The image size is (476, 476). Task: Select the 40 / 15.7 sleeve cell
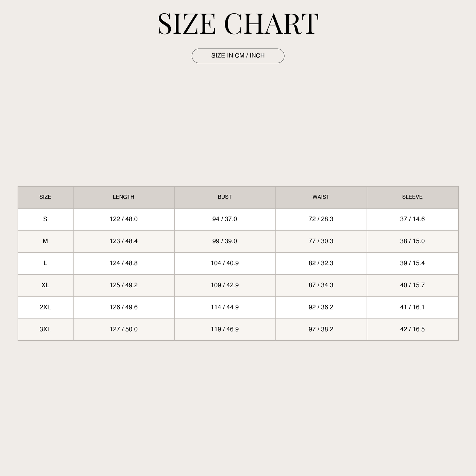[x=412, y=286]
